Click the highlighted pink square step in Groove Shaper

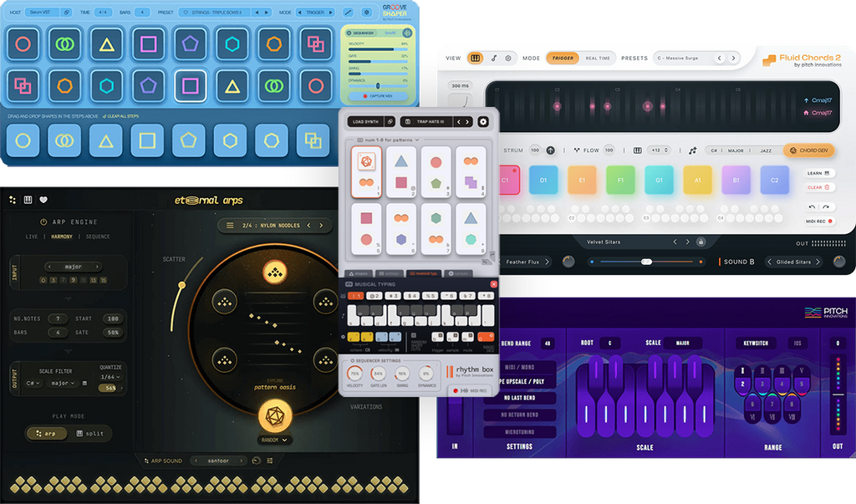(x=190, y=86)
